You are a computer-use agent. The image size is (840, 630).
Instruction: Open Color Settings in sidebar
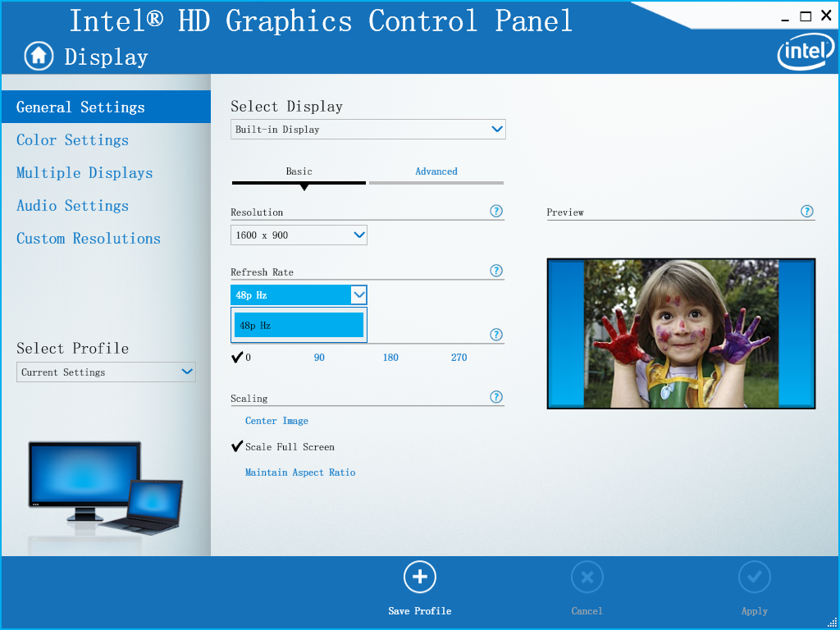[x=72, y=140]
